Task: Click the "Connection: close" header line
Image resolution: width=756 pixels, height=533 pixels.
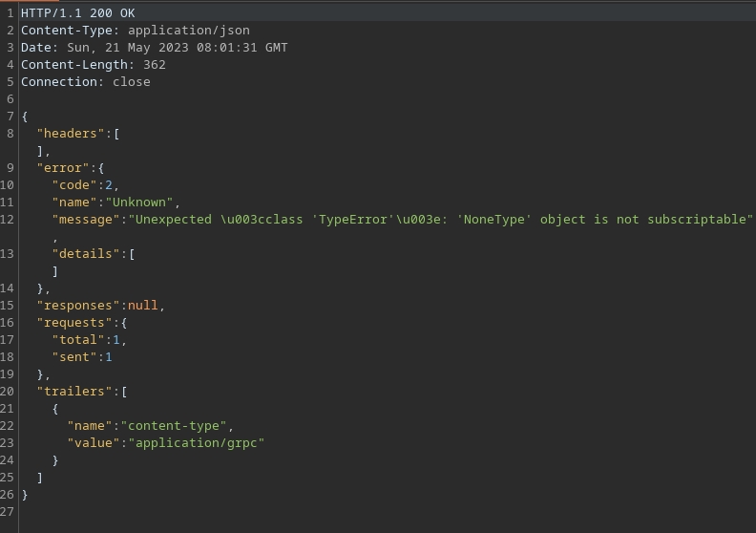Action: [x=85, y=82]
